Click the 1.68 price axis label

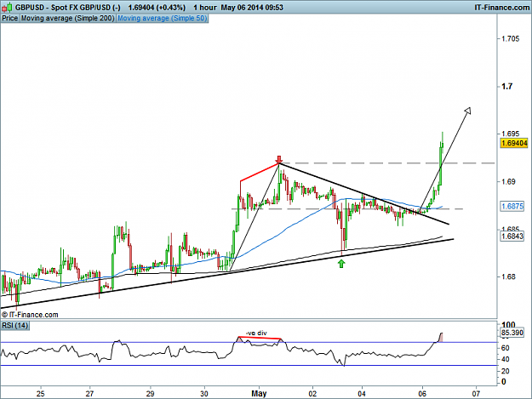508,277
